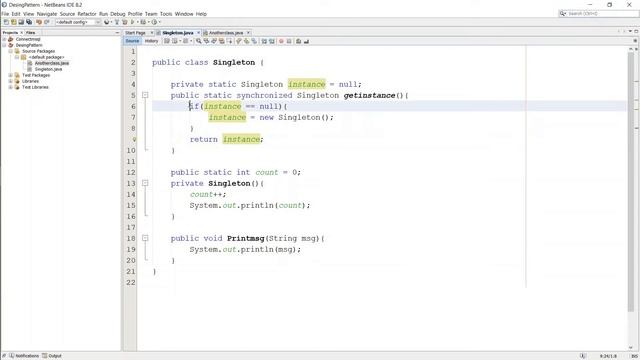Viewport: 640px width, 360px height.
Task: Click line number 12 in the gutter
Action: click(131, 172)
